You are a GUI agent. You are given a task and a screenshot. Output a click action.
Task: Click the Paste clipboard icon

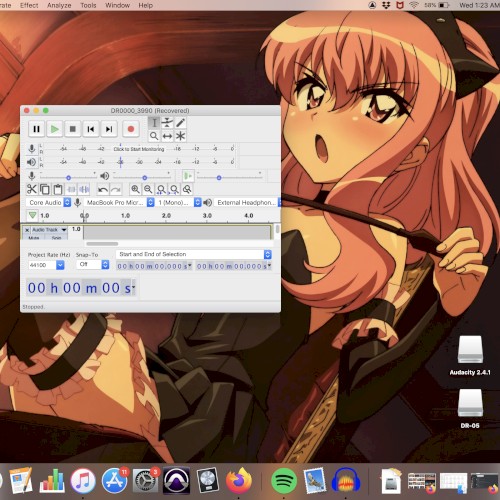tap(58, 189)
